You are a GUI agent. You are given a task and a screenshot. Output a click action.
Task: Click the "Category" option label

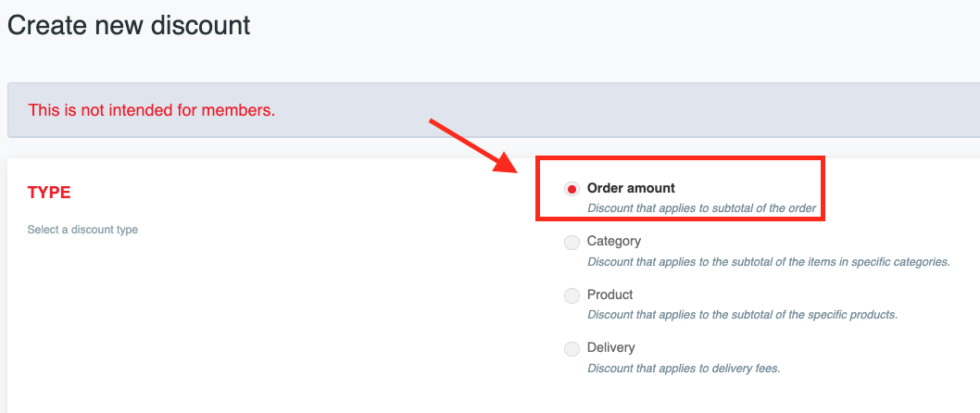click(x=613, y=241)
